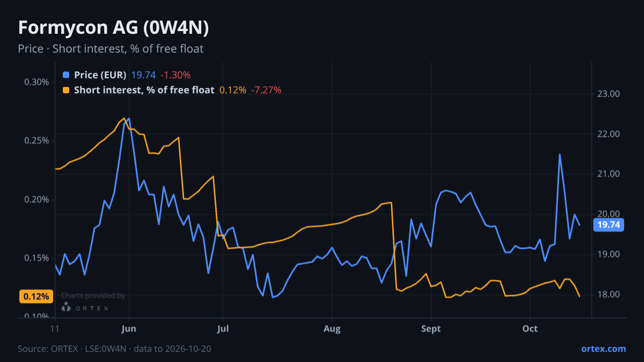Click the 23.00 right axis label
This screenshot has height=362, width=644.
click(x=609, y=94)
